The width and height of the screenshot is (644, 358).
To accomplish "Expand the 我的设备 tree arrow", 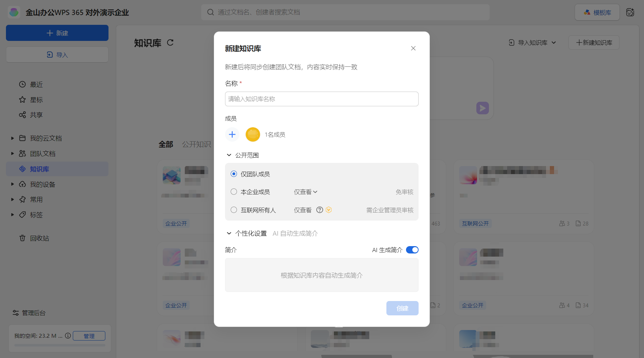I will [12, 184].
